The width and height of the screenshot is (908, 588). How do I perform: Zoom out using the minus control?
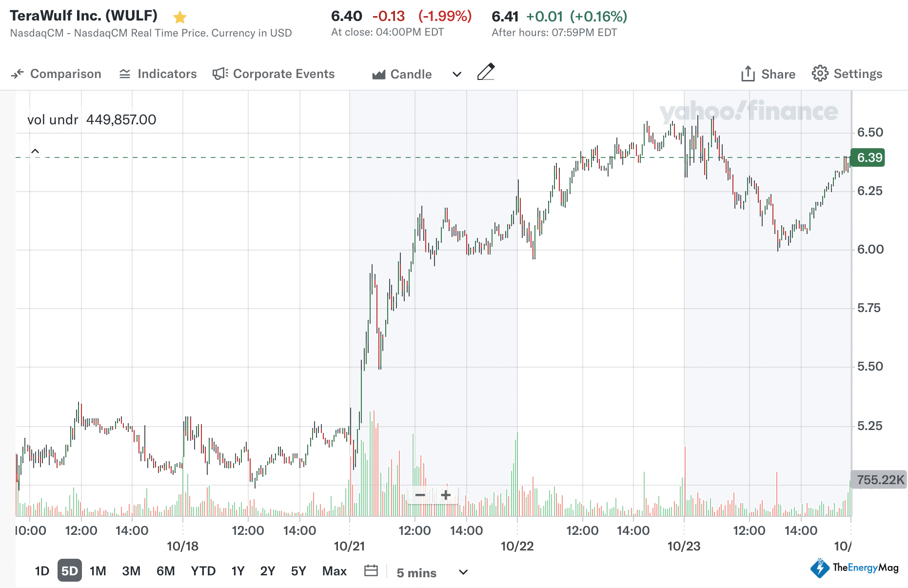pos(420,495)
